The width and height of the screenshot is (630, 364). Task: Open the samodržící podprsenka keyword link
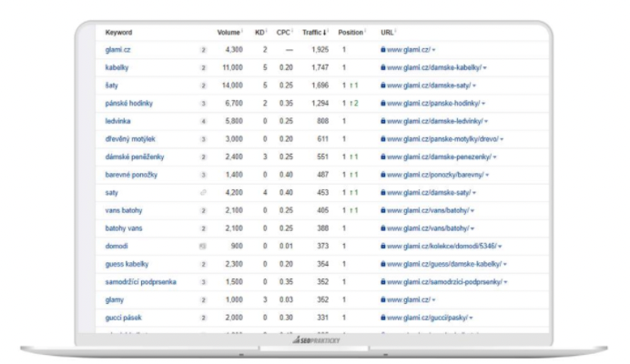(140, 281)
